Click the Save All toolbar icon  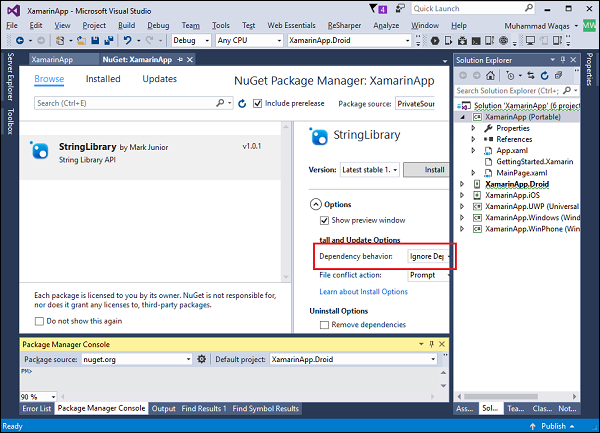109,40
